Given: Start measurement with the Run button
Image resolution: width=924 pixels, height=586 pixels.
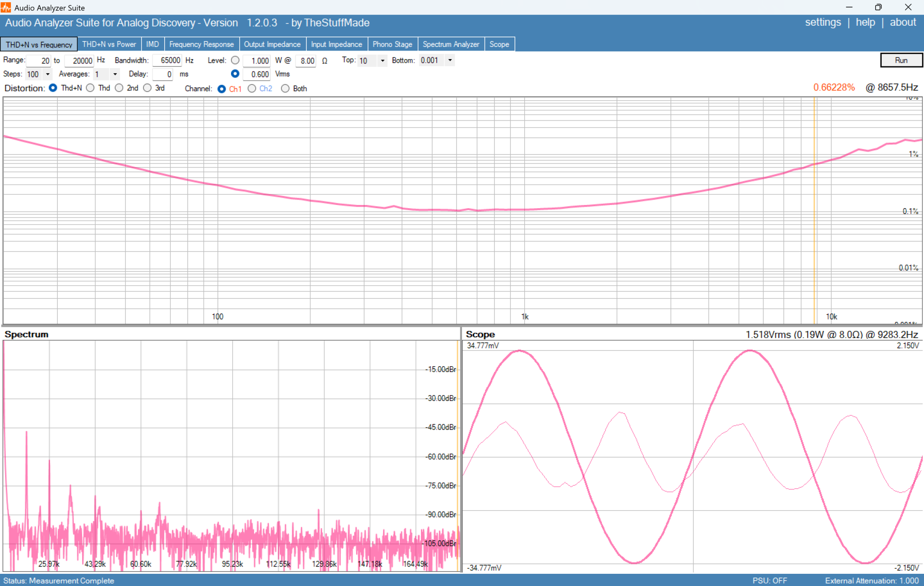Looking at the screenshot, I should [x=901, y=60].
